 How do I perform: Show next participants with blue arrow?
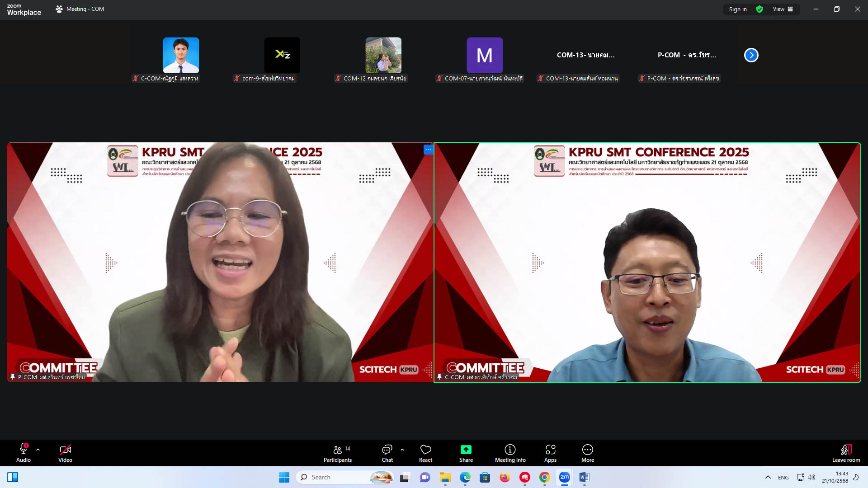[751, 55]
